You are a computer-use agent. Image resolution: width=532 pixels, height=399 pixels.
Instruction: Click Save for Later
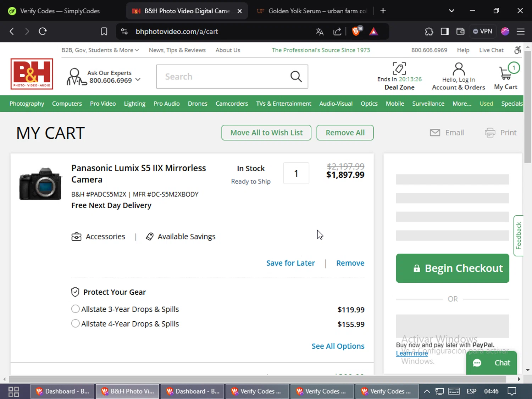pyautogui.click(x=290, y=263)
